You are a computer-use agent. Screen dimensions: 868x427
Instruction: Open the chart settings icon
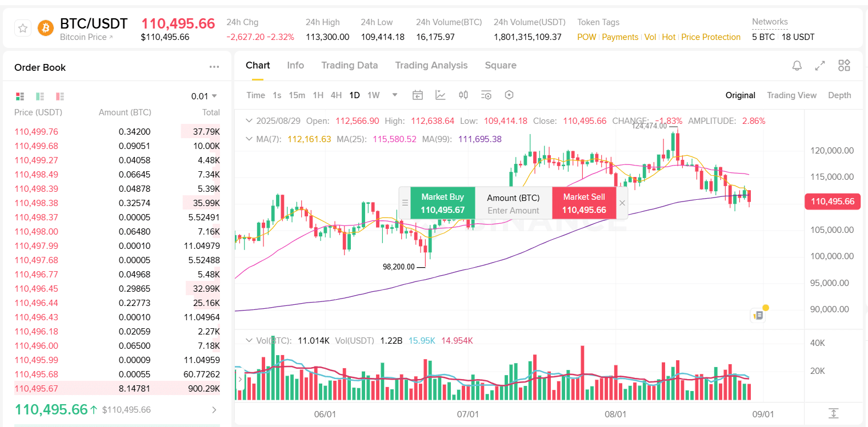(x=509, y=95)
